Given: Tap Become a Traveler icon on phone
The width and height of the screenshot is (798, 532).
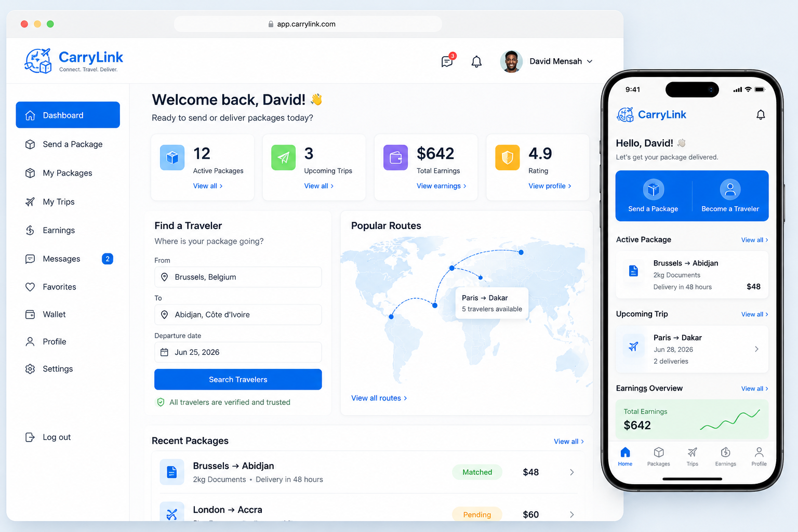Looking at the screenshot, I should click(730, 190).
